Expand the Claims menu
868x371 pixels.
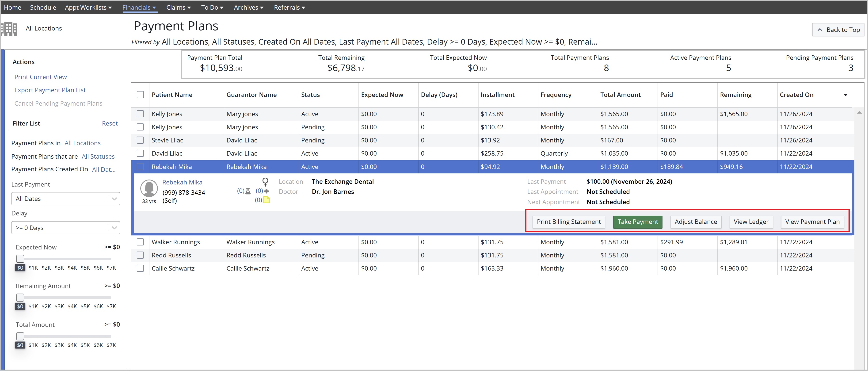[179, 8]
